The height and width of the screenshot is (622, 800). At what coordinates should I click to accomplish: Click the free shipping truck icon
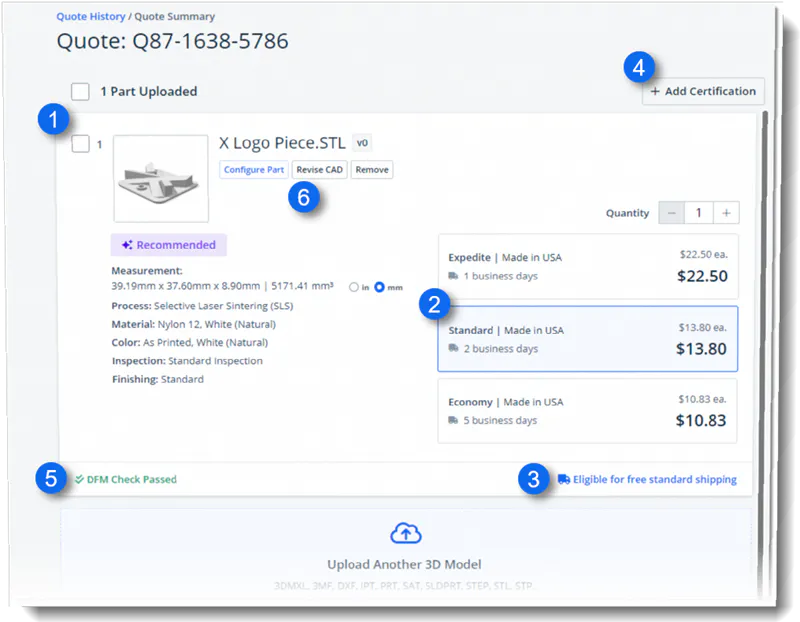(x=563, y=479)
